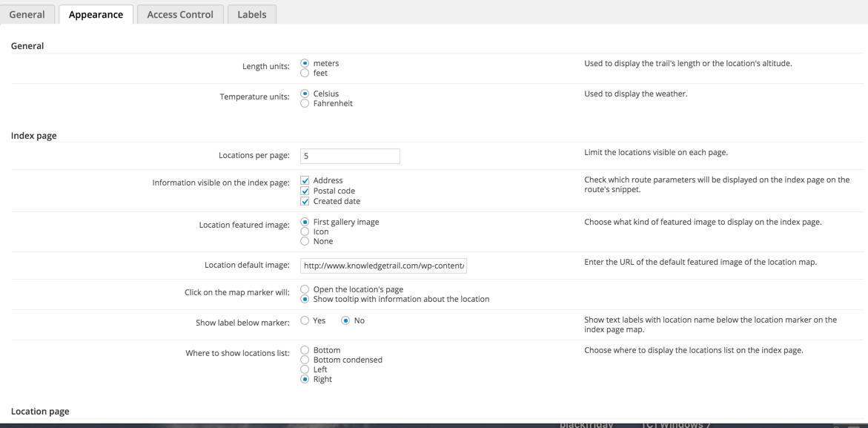Choose Bottom for locations list position
The height and width of the screenshot is (428, 868).
(x=305, y=350)
